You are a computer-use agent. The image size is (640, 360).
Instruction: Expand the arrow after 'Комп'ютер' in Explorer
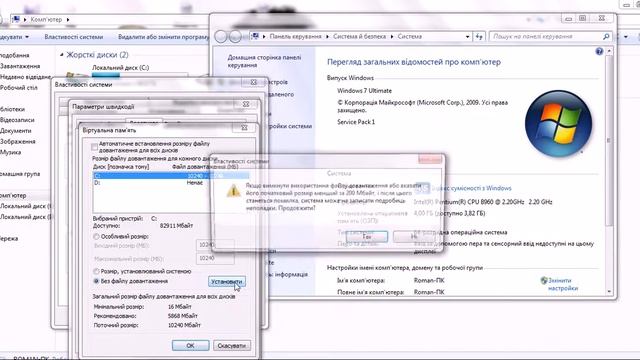pyautogui.click(x=68, y=20)
